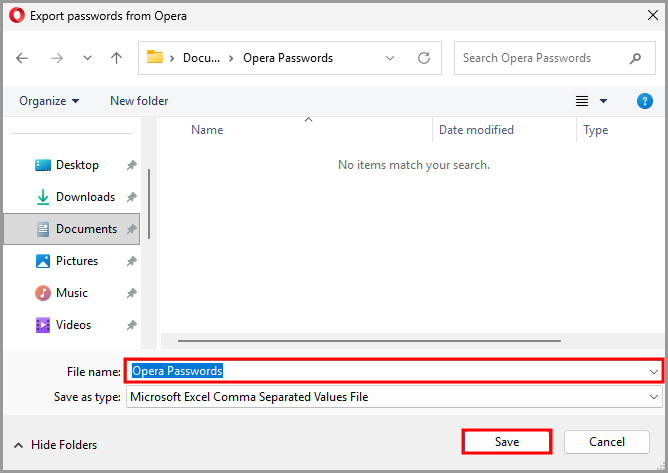Open the view options dropdown arrow
Viewport: 668px width, 473px height.
(x=603, y=101)
